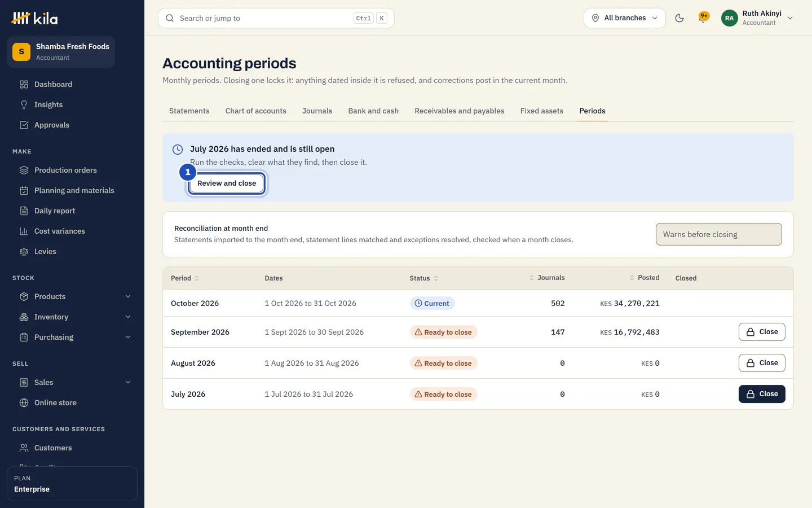Open the All branches dropdown

pyautogui.click(x=625, y=18)
